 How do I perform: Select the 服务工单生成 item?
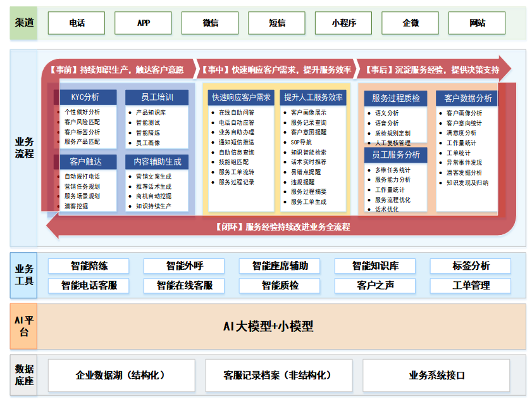(309, 201)
